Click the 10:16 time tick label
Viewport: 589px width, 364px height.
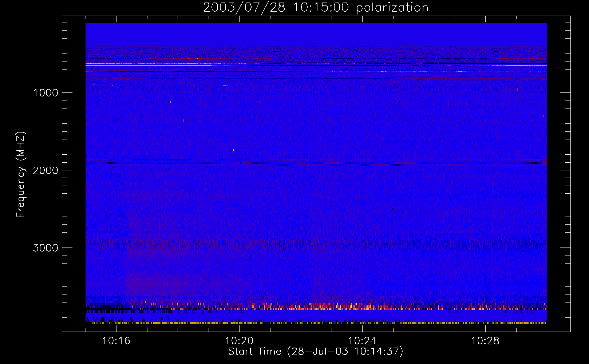pyautogui.click(x=116, y=341)
